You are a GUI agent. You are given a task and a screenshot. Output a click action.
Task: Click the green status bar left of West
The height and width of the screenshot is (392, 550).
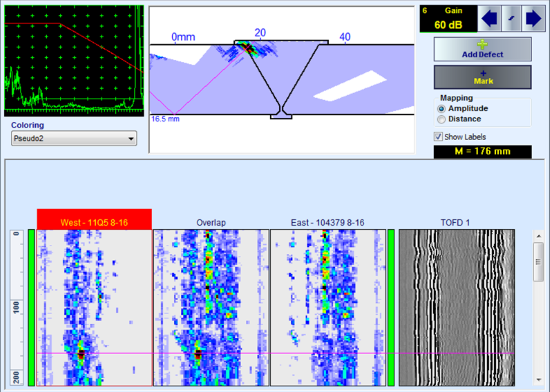tap(31, 308)
